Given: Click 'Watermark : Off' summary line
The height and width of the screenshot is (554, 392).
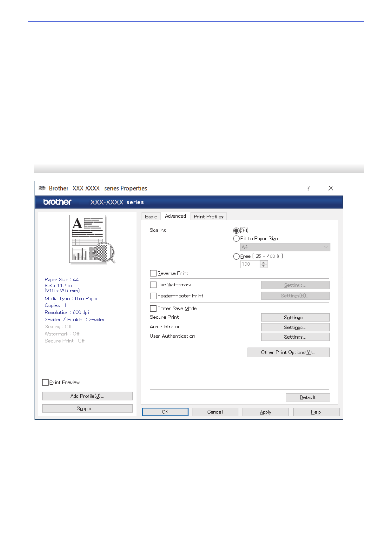Looking at the screenshot, I should pos(62,334).
